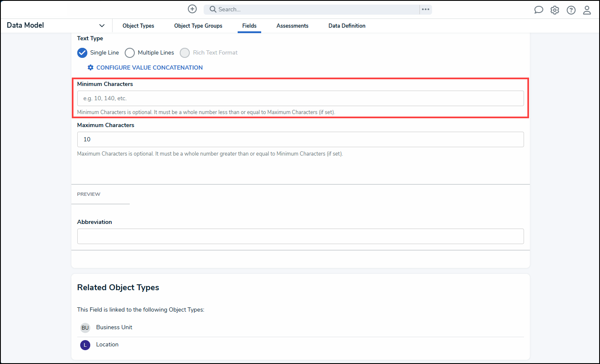This screenshot has width=600, height=364.
Task: Open the user profile icon
Action: tap(587, 10)
